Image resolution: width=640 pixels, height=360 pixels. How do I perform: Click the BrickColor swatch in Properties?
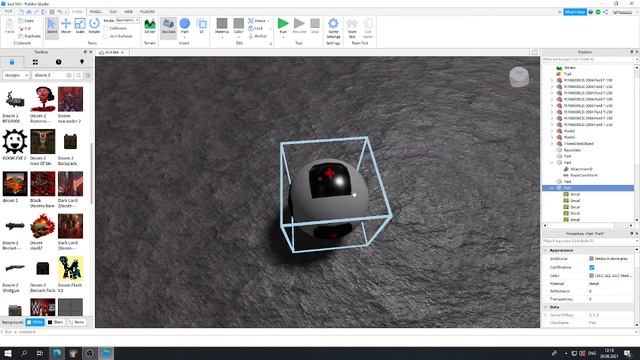point(591,259)
